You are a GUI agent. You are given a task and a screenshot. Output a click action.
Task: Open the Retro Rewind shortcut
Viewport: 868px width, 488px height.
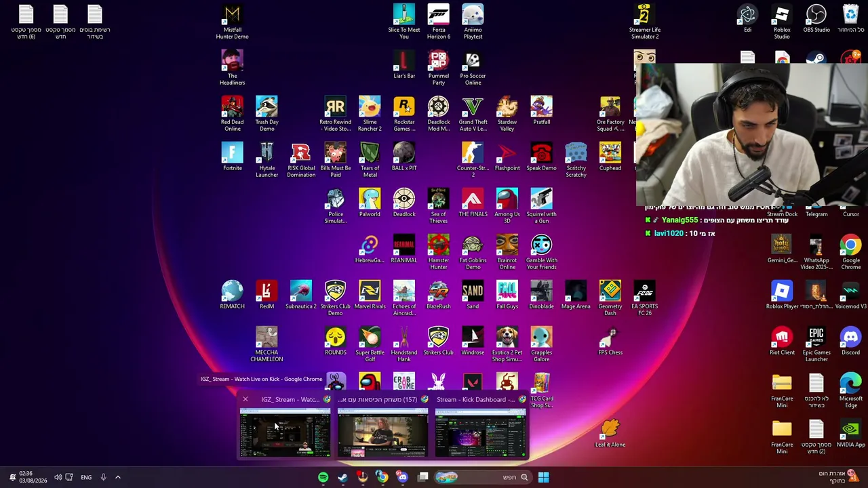pos(335,114)
